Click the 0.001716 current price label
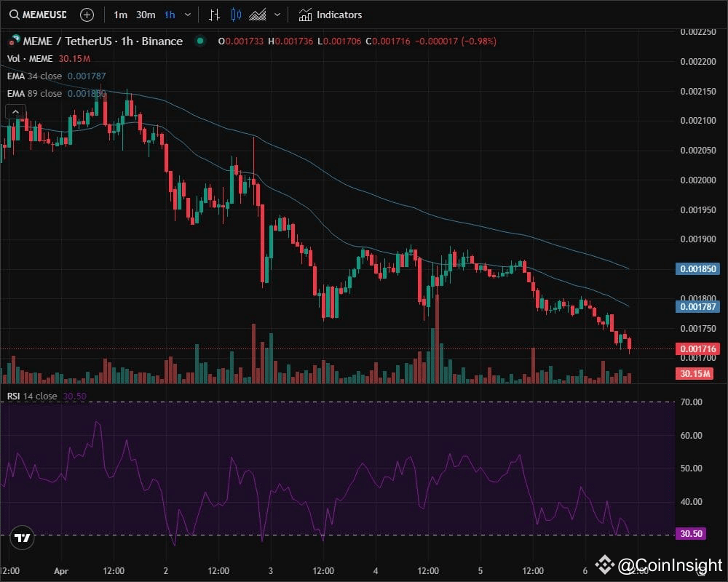 click(x=698, y=348)
